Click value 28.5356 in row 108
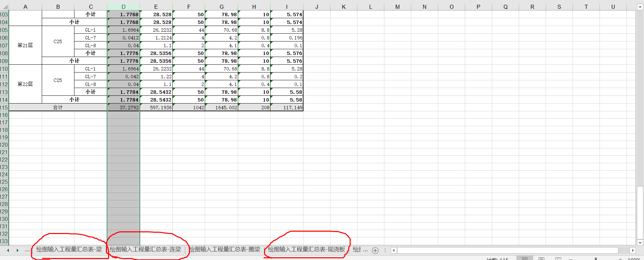 pyautogui.click(x=156, y=53)
